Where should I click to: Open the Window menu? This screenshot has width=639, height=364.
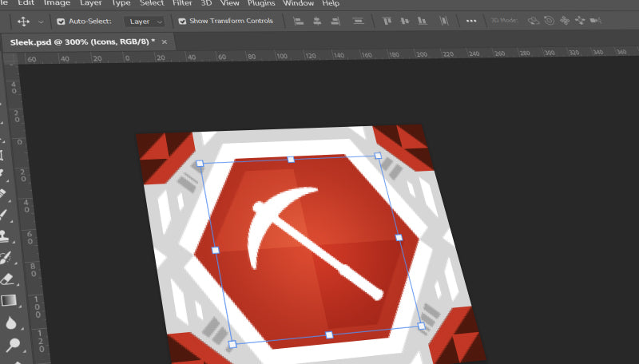pyautogui.click(x=299, y=3)
